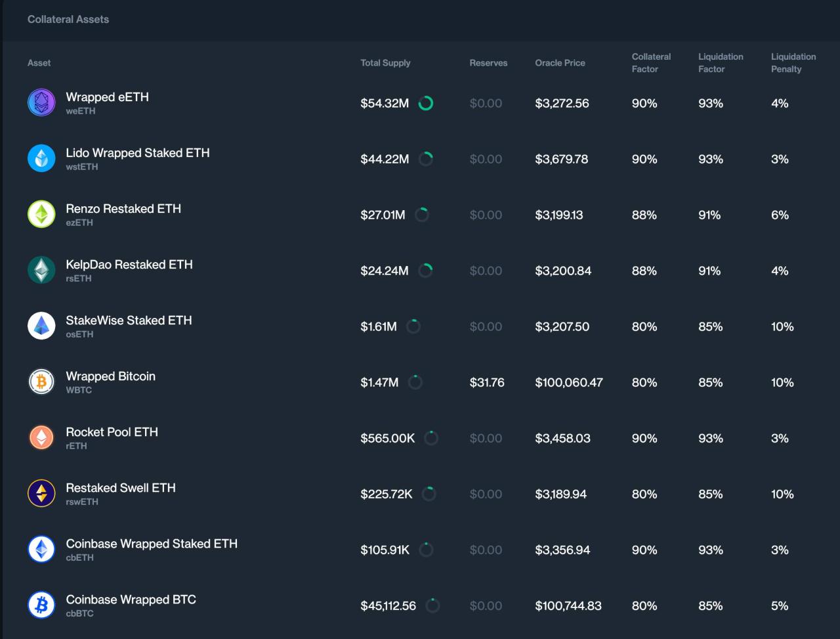Click the Coinbase Wrapped BTC icon
Screen dimensions: 840x639
(x=41, y=606)
